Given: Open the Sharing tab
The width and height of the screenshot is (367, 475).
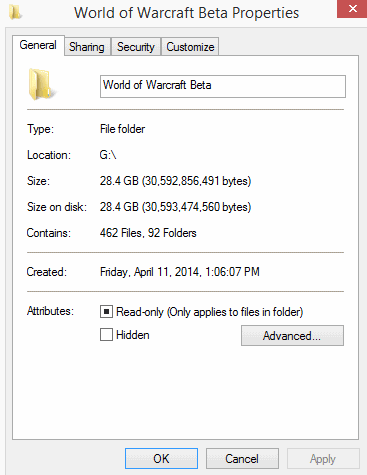Looking at the screenshot, I should [87, 47].
